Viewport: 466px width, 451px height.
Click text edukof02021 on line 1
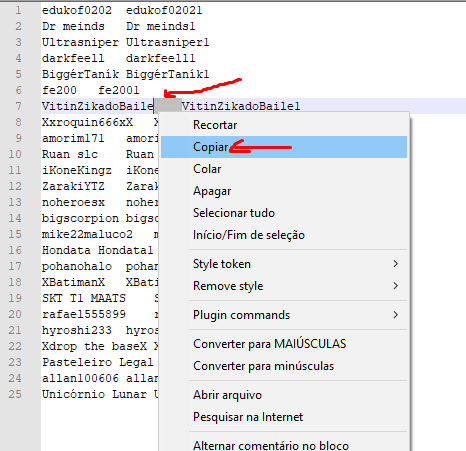point(164,10)
